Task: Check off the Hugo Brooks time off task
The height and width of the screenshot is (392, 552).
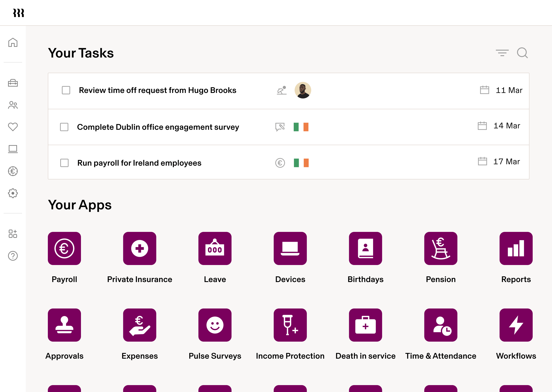Action: 65,90
